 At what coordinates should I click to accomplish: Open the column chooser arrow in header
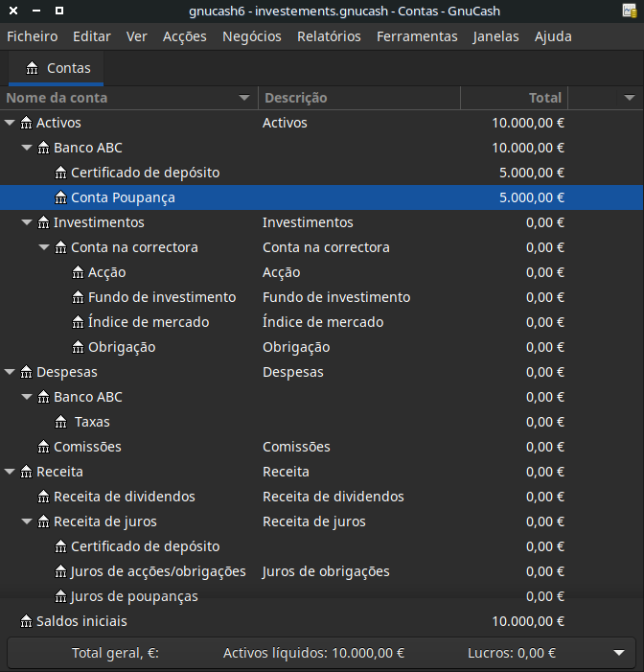point(629,98)
